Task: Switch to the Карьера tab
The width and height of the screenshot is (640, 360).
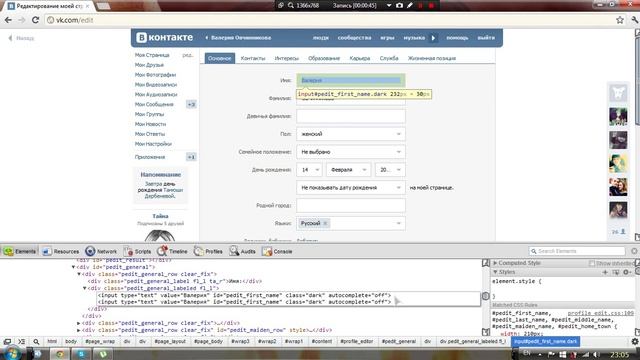Action: coord(360,58)
